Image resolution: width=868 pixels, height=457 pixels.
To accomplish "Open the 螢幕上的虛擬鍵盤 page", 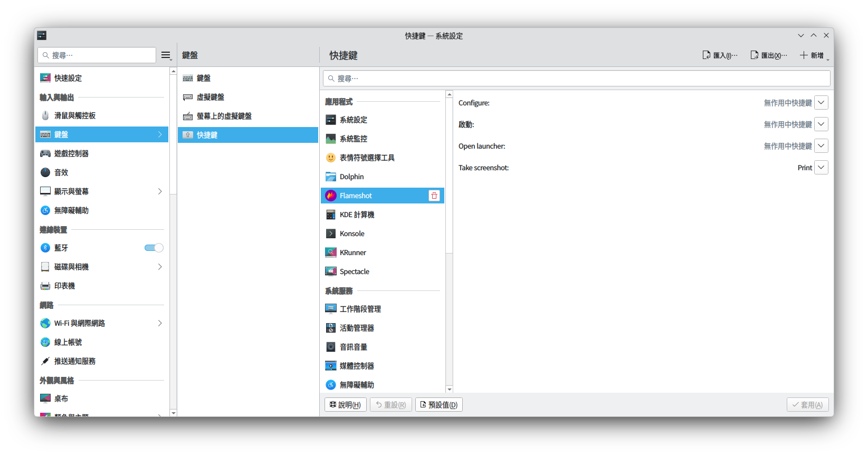I will click(248, 116).
